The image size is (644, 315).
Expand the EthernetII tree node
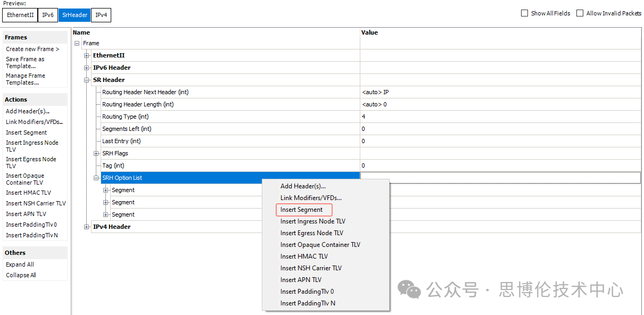click(x=87, y=55)
